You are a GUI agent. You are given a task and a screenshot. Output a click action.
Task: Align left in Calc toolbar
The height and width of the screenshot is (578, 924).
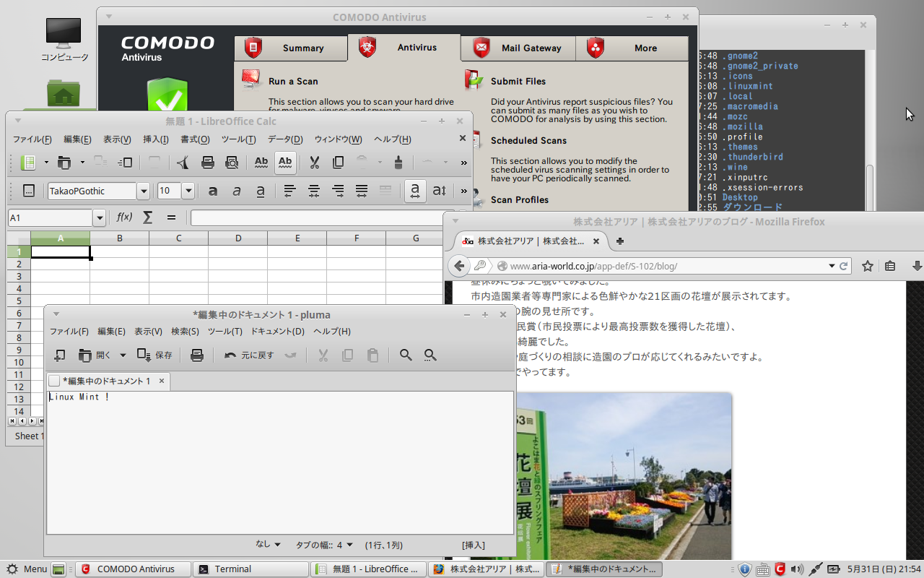coord(289,191)
